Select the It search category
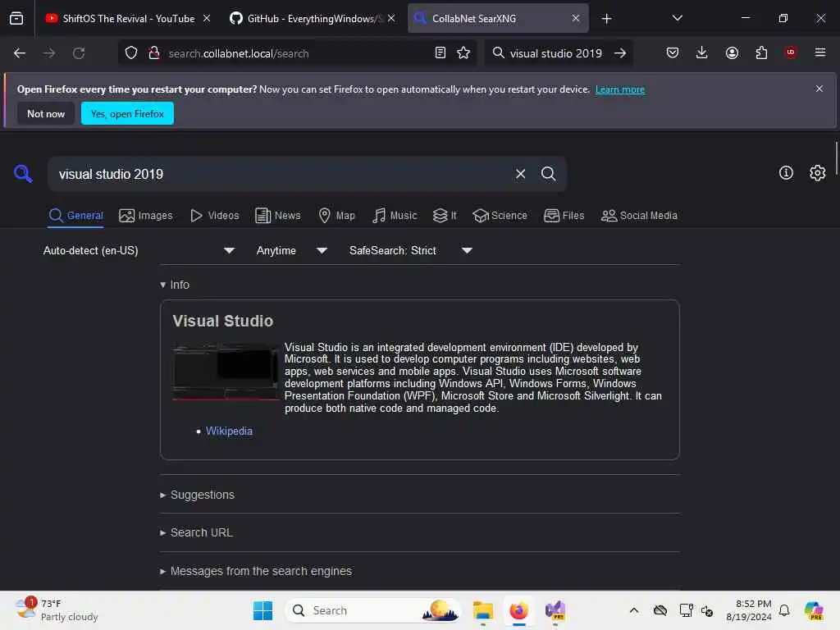The image size is (840, 630). (x=445, y=216)
